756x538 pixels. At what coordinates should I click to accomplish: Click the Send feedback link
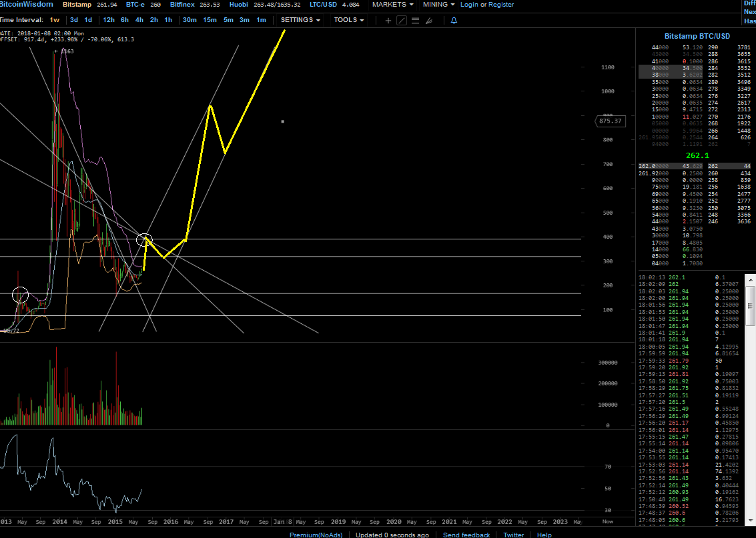[466, 535]
